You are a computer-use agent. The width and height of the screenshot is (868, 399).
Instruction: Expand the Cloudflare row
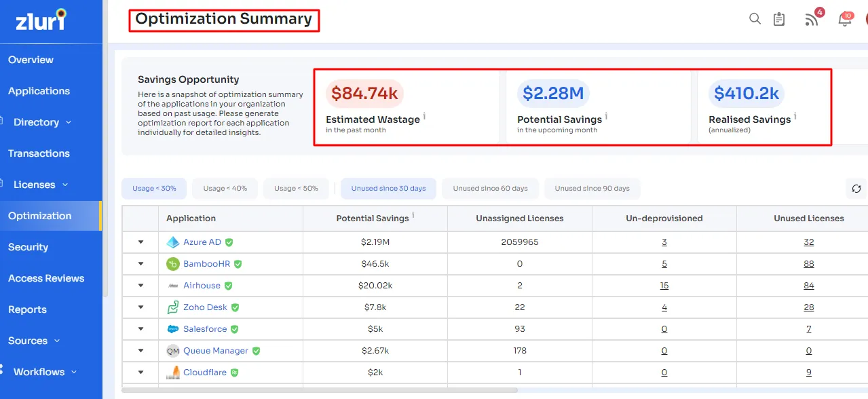click(140, 373)
